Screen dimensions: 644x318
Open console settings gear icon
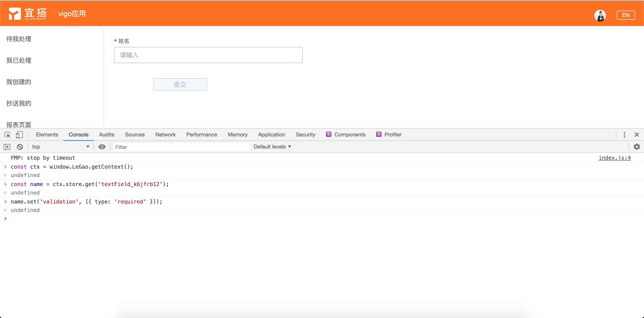(636, 147)
